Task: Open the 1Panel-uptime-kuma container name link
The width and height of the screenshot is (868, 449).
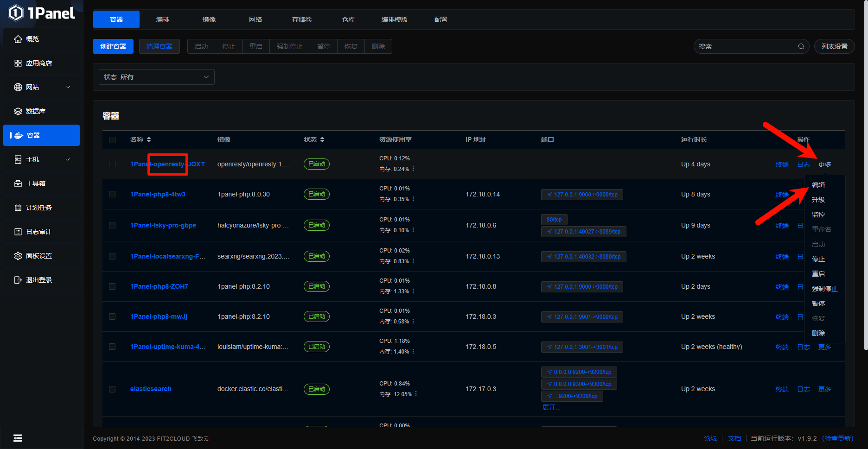Action: tap(168, 347)
